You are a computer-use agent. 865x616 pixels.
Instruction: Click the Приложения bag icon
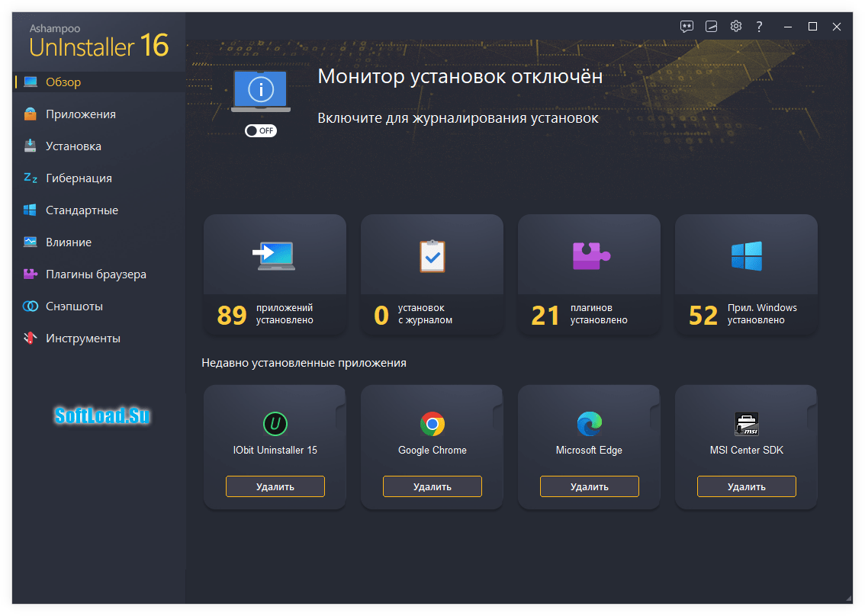31,114
